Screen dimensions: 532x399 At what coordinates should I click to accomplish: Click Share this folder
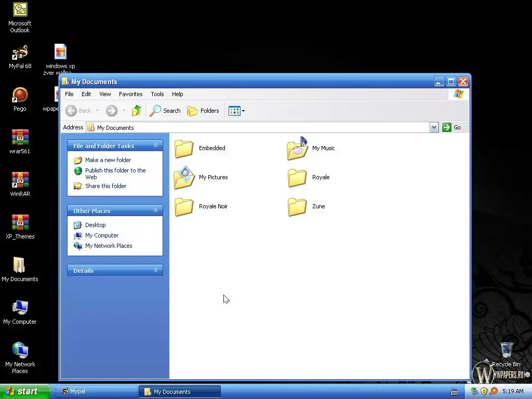coord(105,187)
